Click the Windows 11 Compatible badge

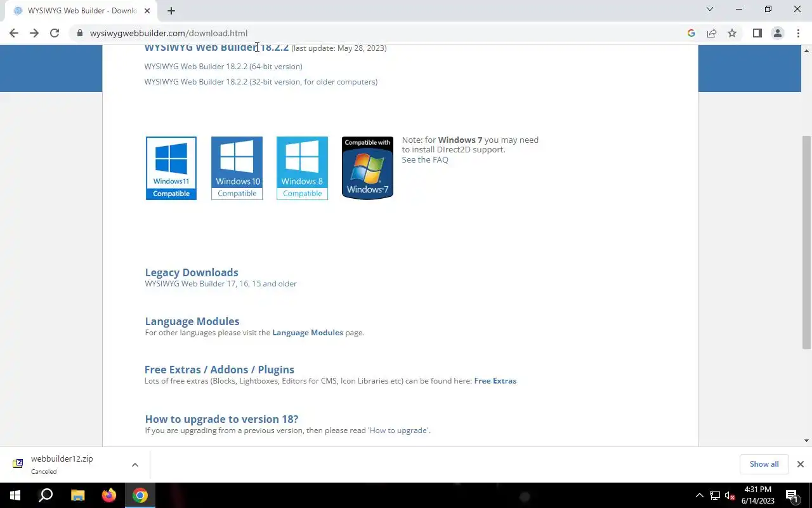(x=171, y=168)
